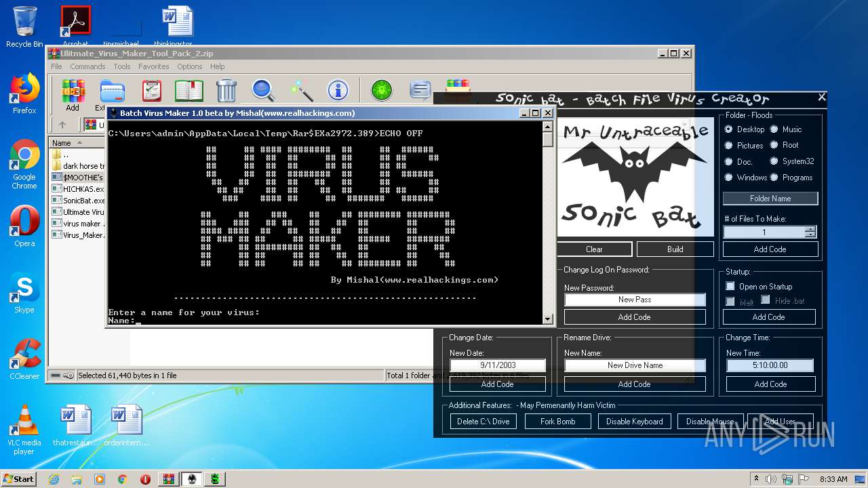868x488 pixels.
Task: Open the Help menu in WinRAR
Action: (217, 66)
